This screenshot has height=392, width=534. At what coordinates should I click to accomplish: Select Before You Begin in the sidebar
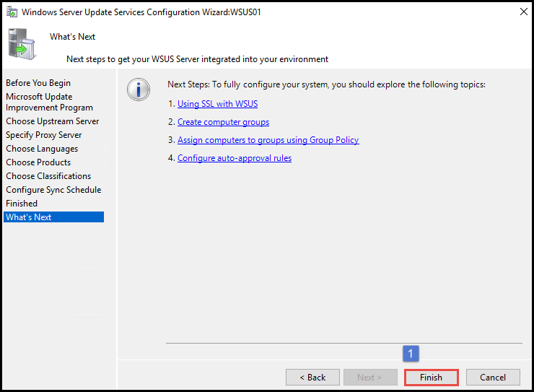(x=38, y=83)
